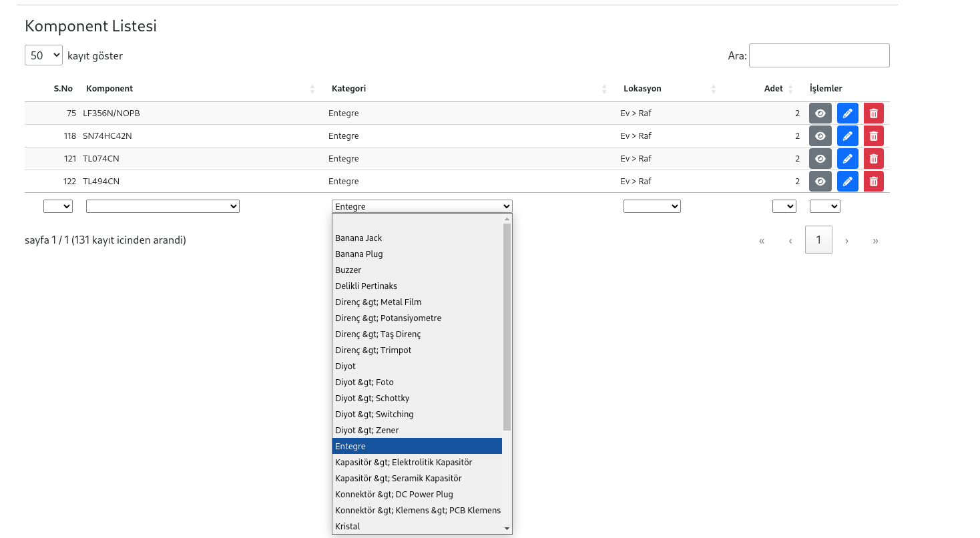Delete the LF356N/NOPB component

pos(874,113)
